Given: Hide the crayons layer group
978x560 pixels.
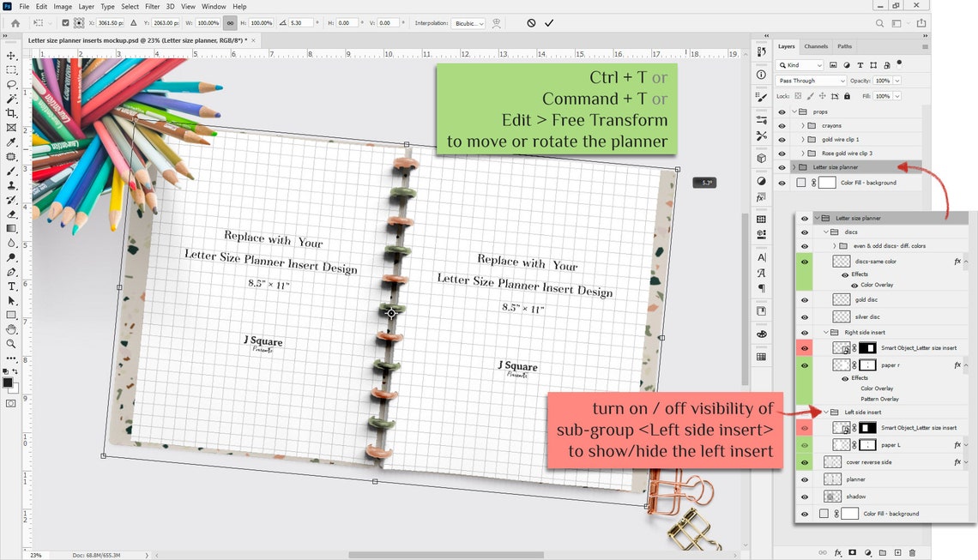Looking at the screenshot, I should click(x=782, y=126).
